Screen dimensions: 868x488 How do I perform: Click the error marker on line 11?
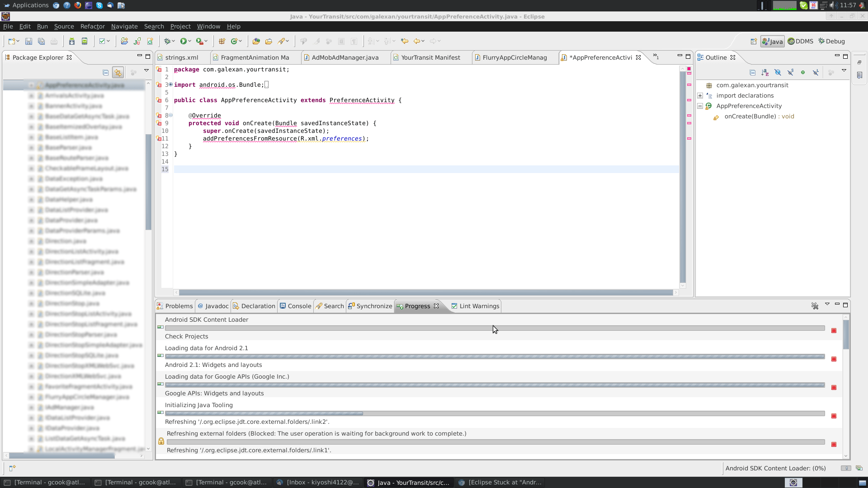point(159,139)
